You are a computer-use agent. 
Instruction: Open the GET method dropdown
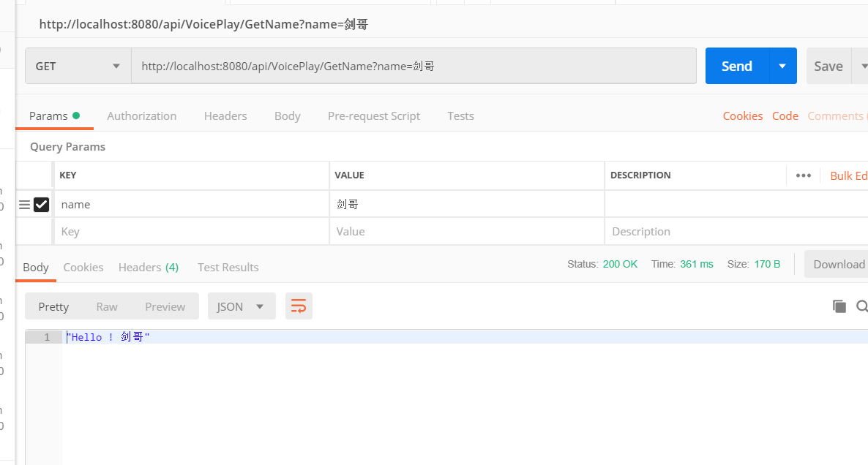(78, 66)
